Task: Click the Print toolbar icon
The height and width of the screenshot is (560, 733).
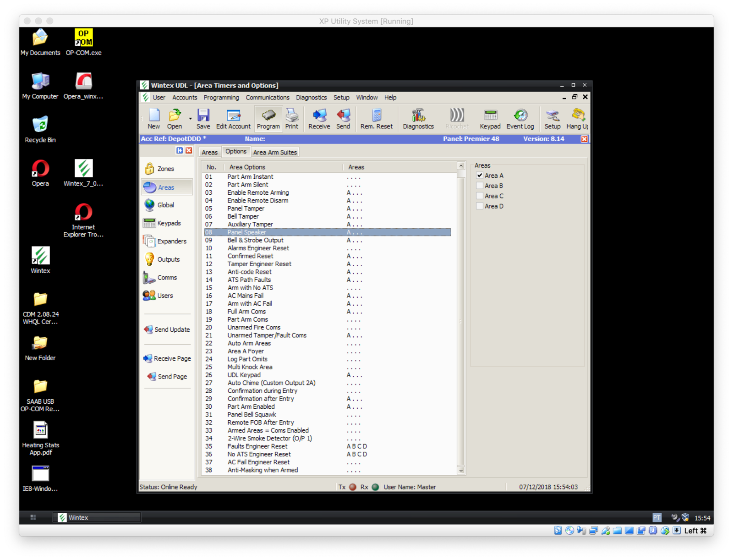Action: 291,119
